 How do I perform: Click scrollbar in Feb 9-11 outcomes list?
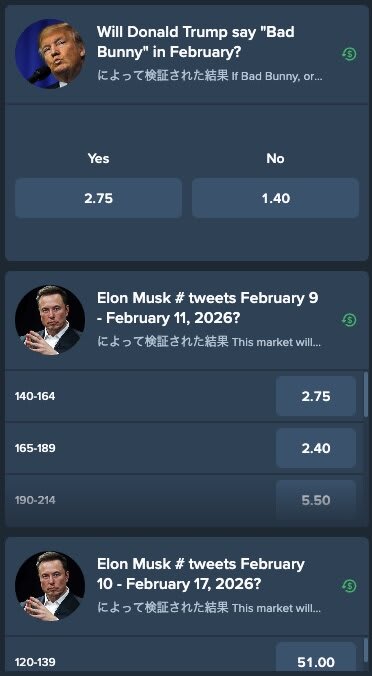(x=366, y=394)
